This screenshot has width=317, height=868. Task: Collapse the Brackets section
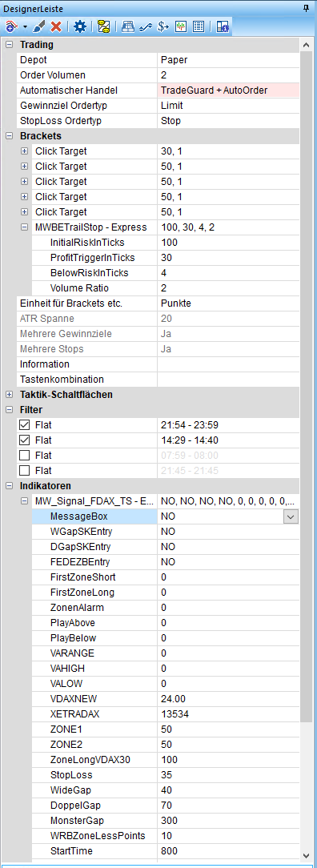[9, 135]
